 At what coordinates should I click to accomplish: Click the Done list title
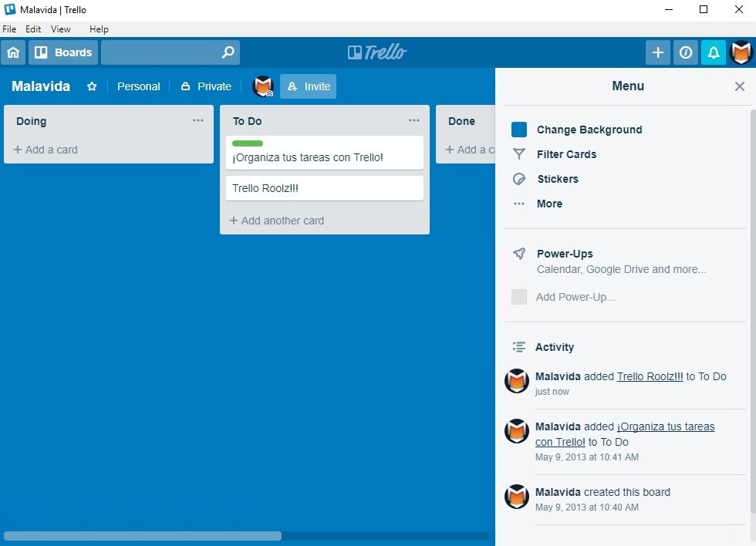461,121
